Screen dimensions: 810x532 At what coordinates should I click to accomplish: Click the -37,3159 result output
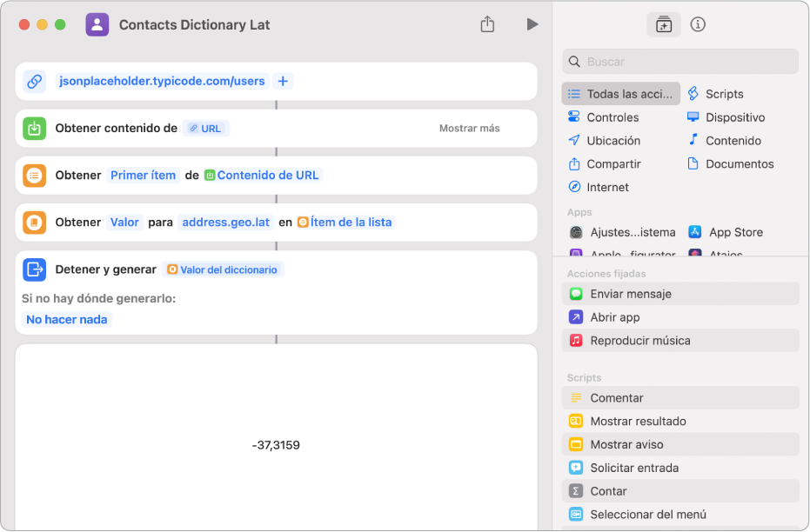(276, 445)
